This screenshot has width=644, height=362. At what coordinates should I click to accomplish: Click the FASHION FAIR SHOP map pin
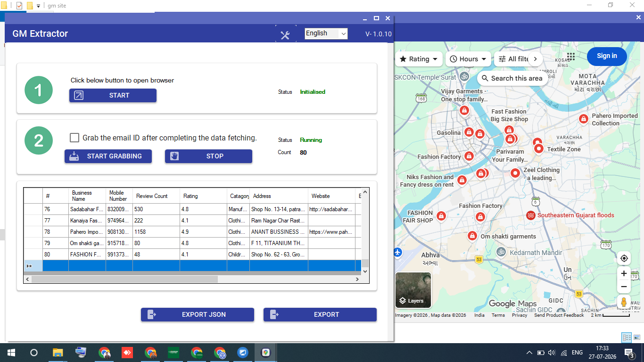click(x=441, y=216)
